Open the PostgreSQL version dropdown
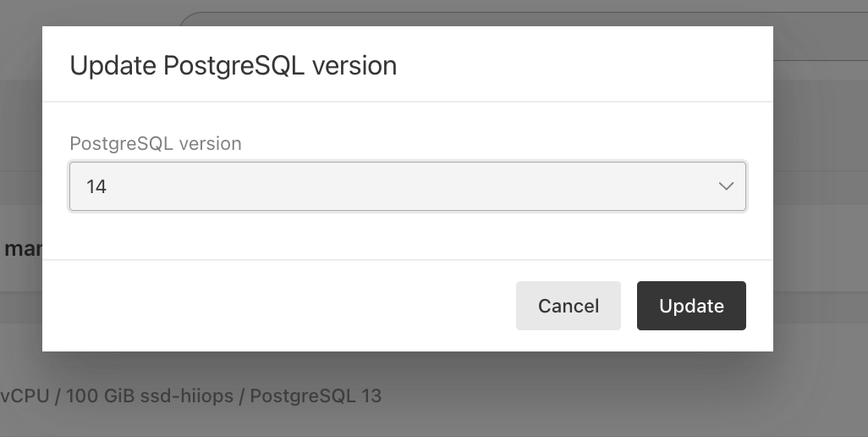 [407, 186]
